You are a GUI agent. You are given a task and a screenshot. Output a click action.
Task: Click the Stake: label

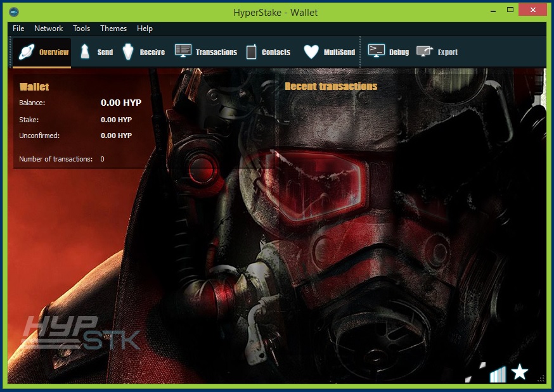29,120
